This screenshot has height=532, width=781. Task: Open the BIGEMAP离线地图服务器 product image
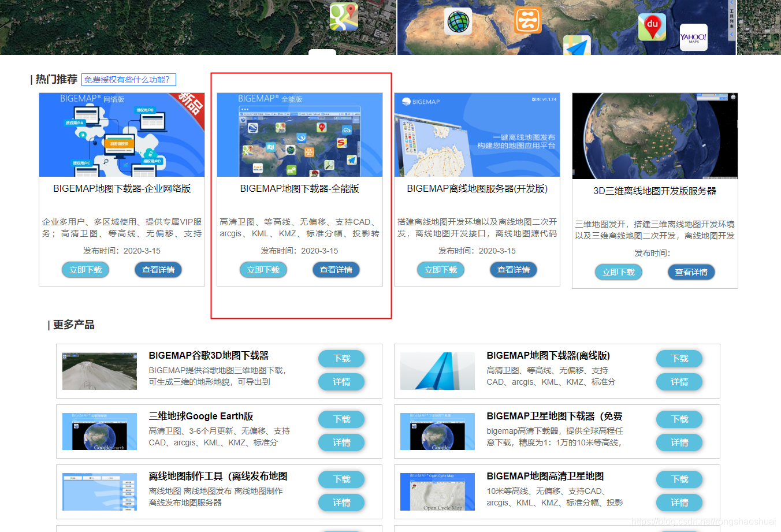[477, 135]
